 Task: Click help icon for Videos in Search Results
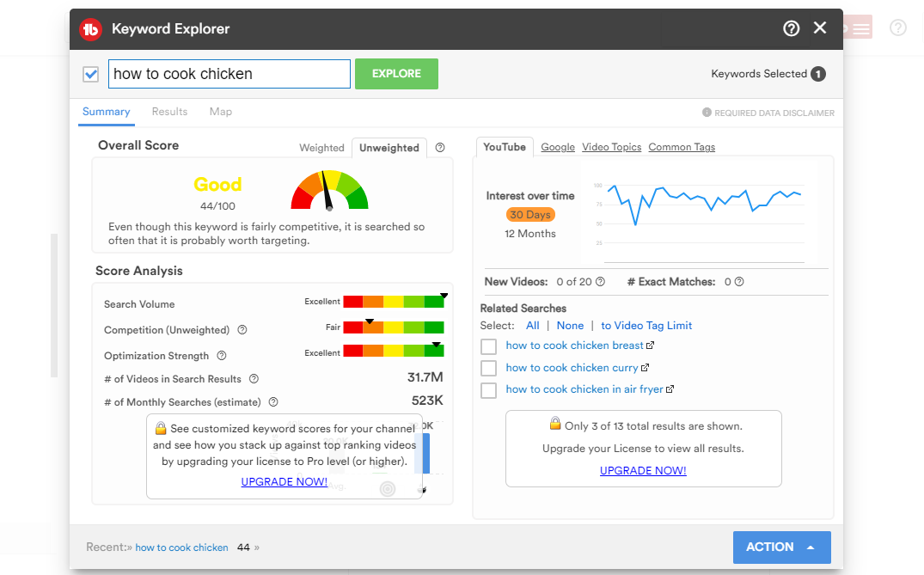[x=254, y=379]
